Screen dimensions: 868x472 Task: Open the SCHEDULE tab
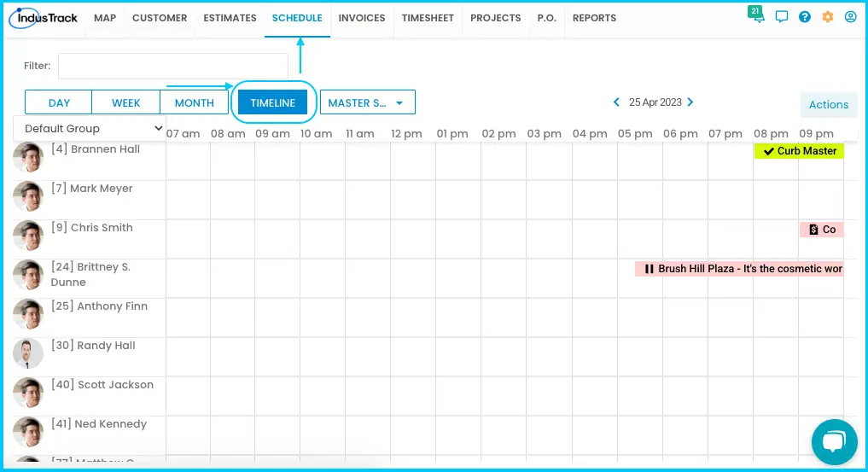(297, 18)
